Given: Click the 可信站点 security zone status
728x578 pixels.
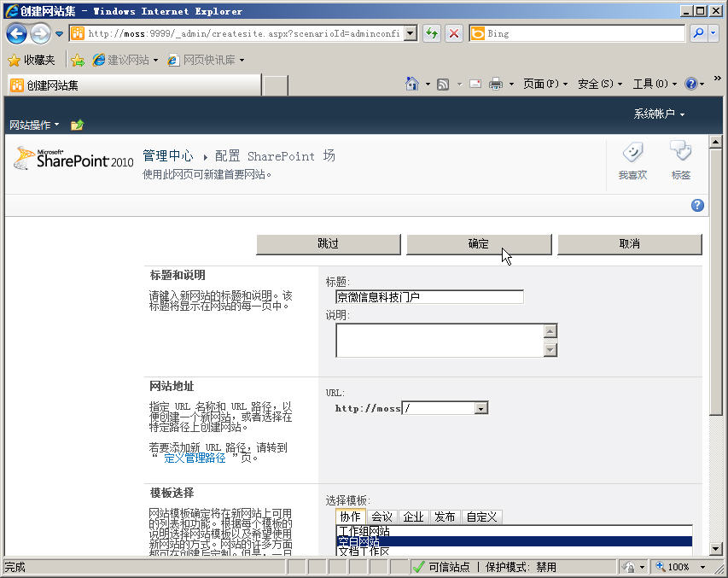Looking at the screenshot, I should (x=449, y=567).
